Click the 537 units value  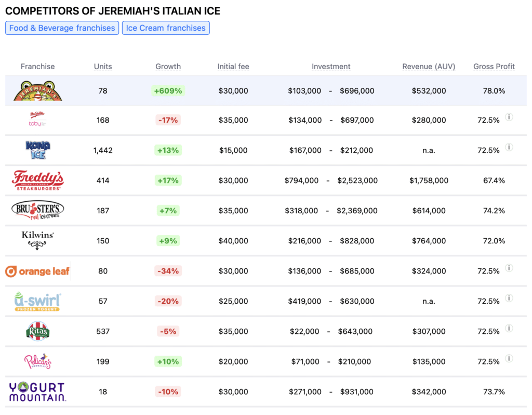[103, 331]
